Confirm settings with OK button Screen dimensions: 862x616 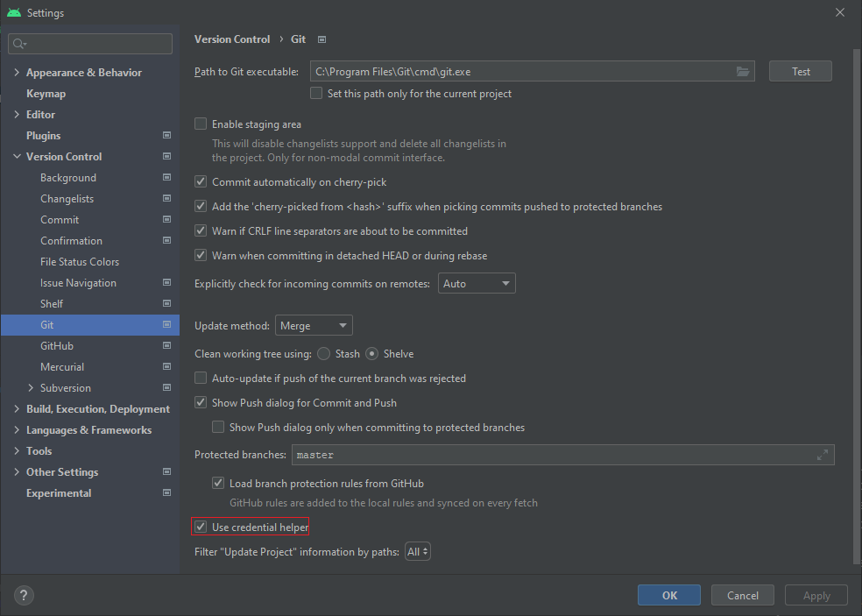coord(669,595)
